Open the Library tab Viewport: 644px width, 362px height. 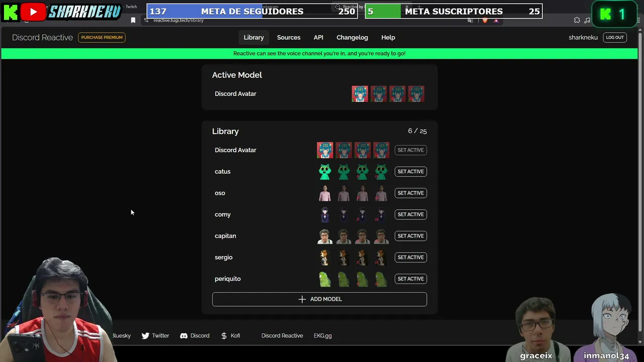click(254, 37)
